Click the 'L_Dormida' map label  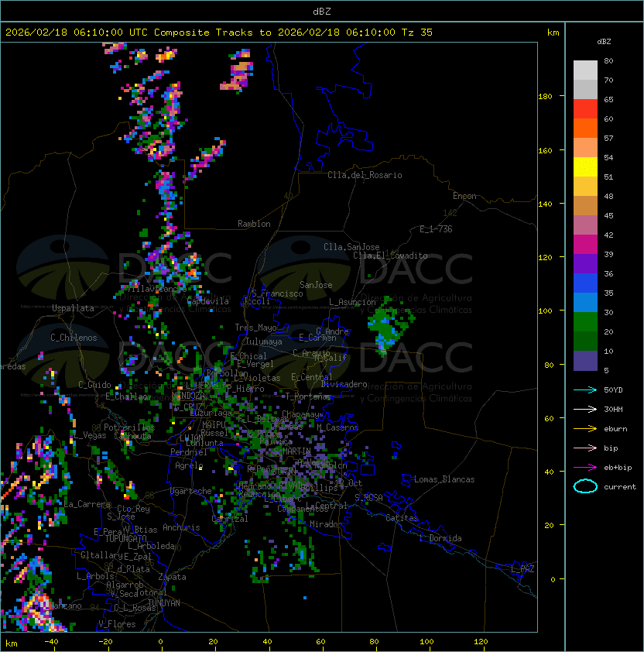[440, 538]
